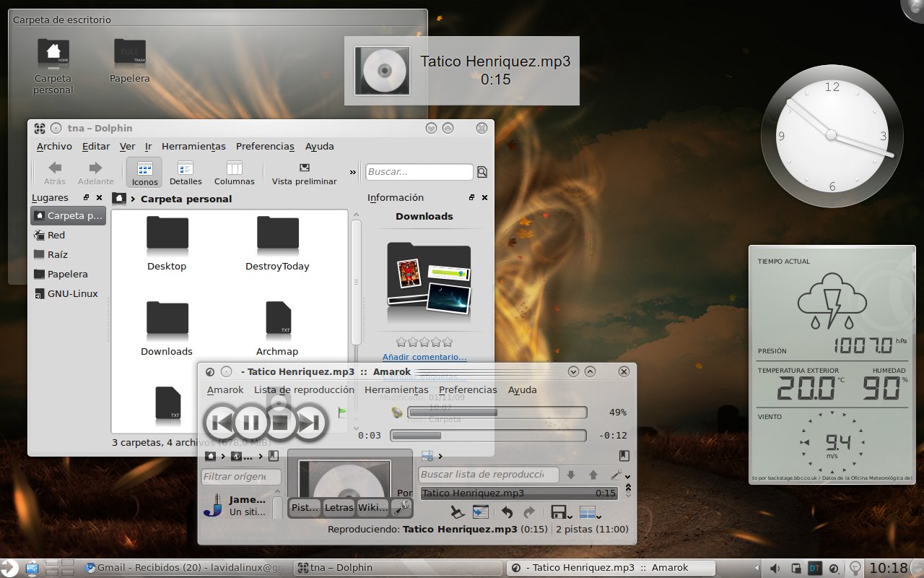Screen dimensions: 924x578
Task: Open Carpeta personal icon on desktop
Action: 53,66
